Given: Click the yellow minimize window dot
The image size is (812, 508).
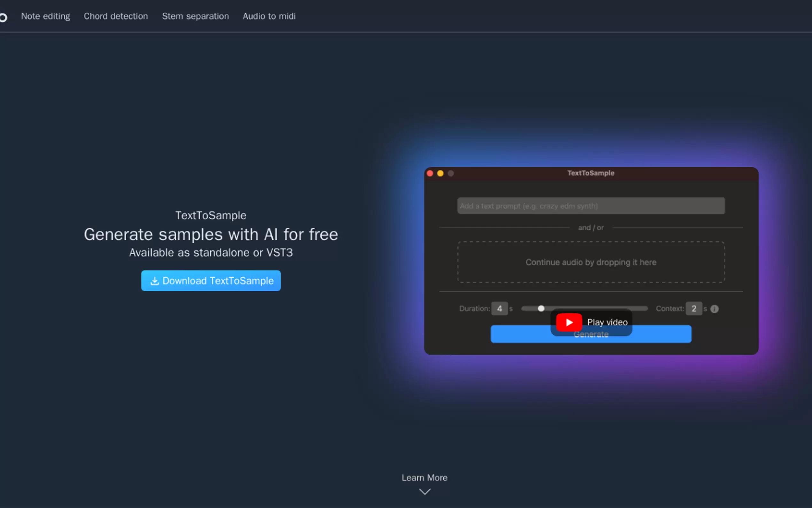Looking at the screenshot, I should click(x=440, y=173).
